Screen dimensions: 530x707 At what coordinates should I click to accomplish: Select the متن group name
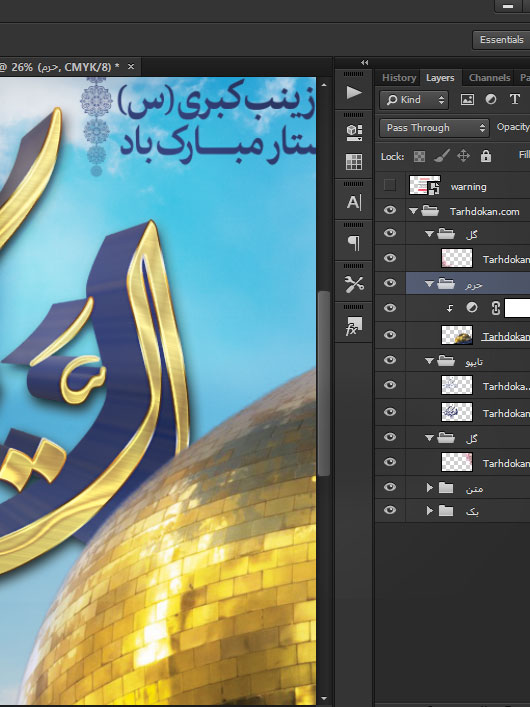474,489
